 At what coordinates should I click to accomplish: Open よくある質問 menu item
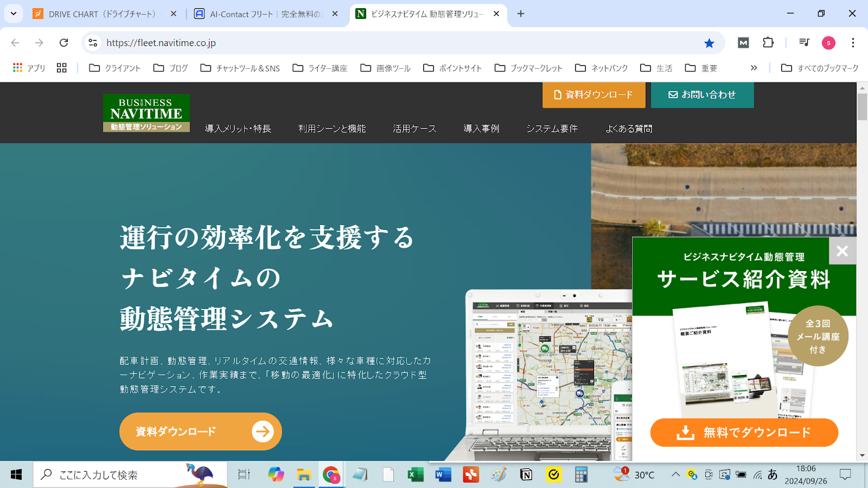[629, 129]
